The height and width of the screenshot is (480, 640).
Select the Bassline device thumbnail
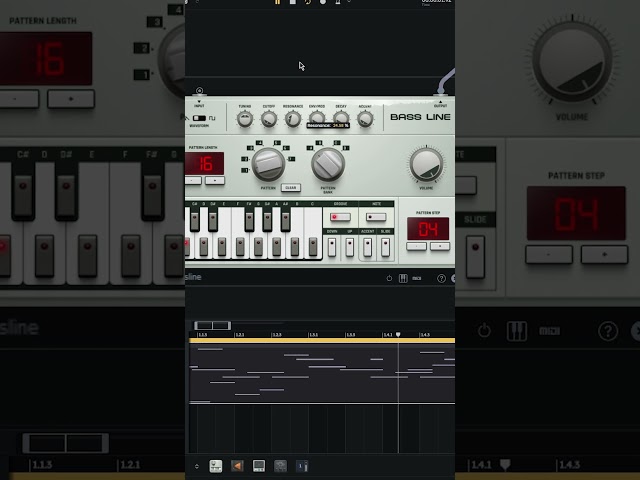click(x=216, y=466)
